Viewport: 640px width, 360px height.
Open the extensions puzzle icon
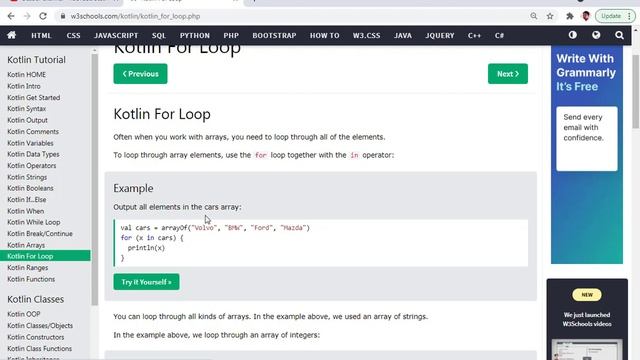click(x=570, y=16)
